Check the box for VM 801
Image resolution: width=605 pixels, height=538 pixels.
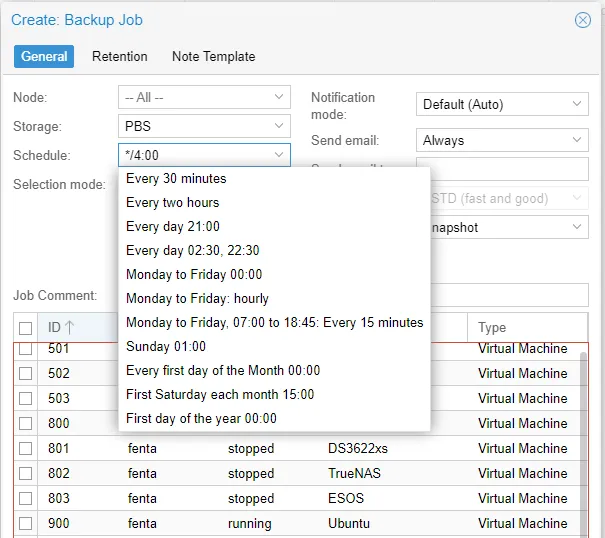25,448
